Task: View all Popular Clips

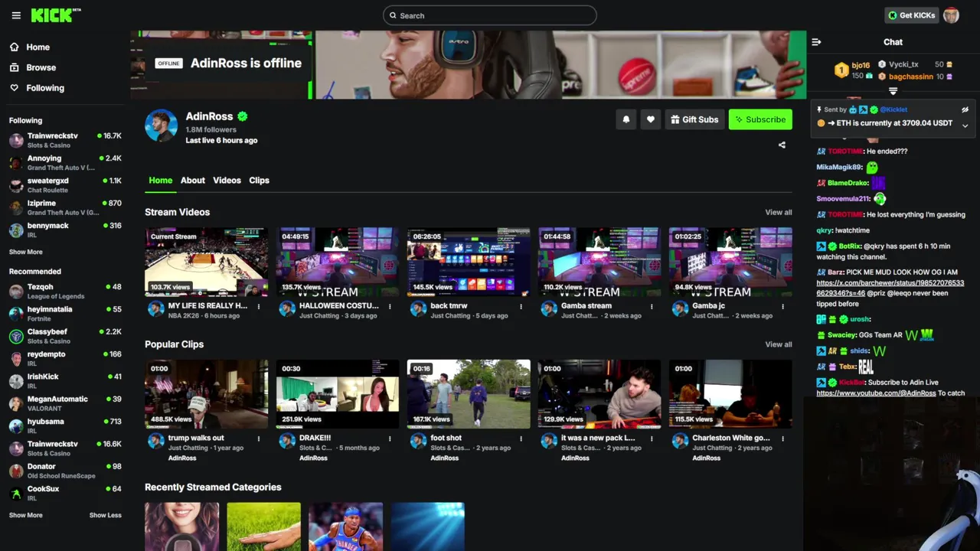Action: [779, 344]
